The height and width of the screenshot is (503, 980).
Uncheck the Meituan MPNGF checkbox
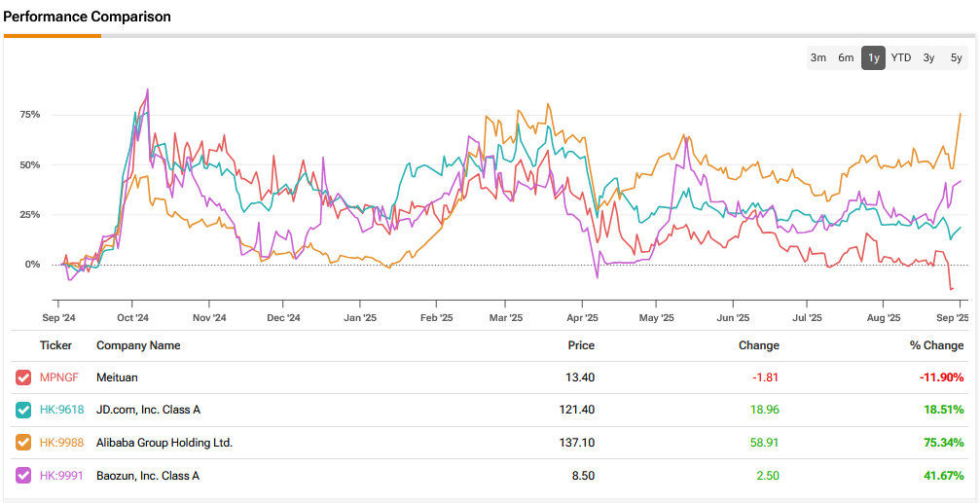pos(23,377)
